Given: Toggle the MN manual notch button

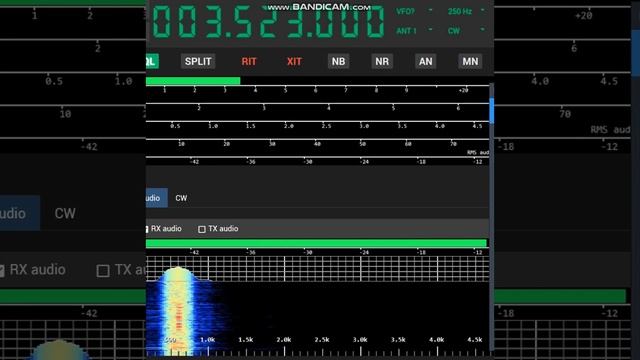Looking at the screenshot, I should (470, 62).
